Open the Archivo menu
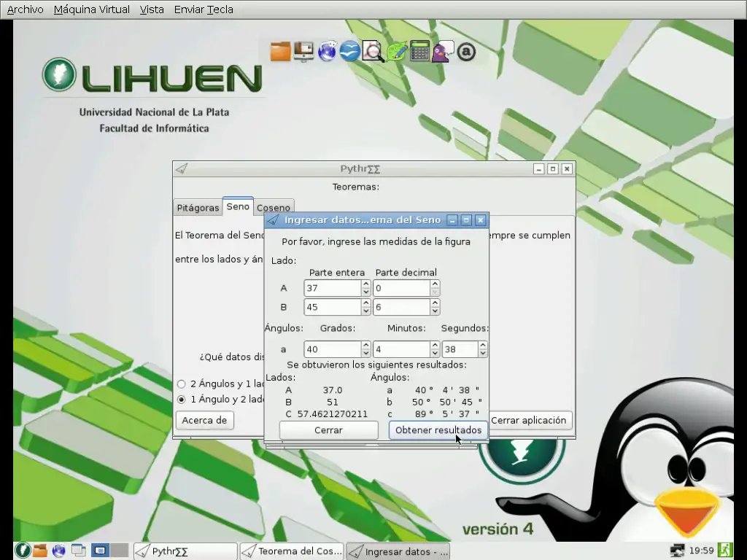747x560 pixels. point(26,9)
